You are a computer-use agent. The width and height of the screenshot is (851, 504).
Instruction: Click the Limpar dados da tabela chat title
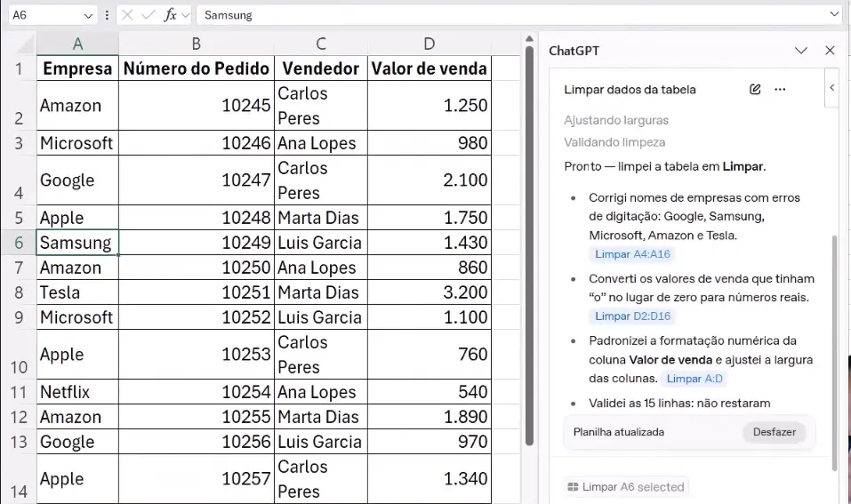tap(630, 90)
